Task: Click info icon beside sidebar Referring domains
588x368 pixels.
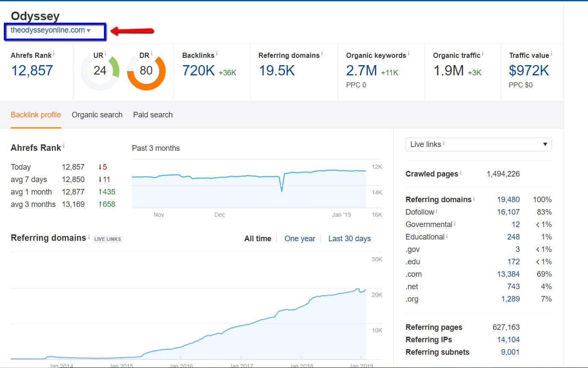Action: click(474, 199)
